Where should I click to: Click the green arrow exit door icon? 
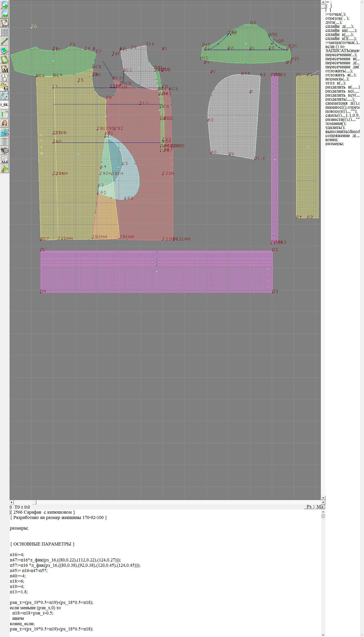[x=5, y=169]
